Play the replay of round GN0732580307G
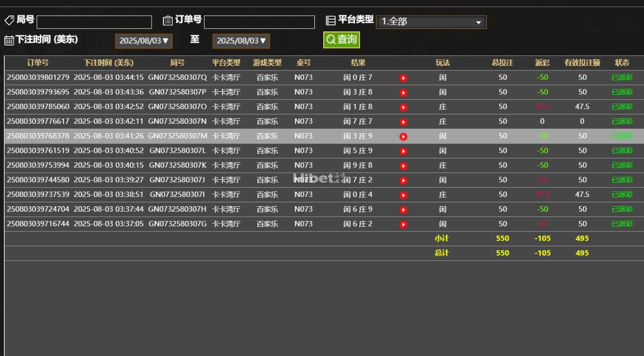 click(403, 224)
